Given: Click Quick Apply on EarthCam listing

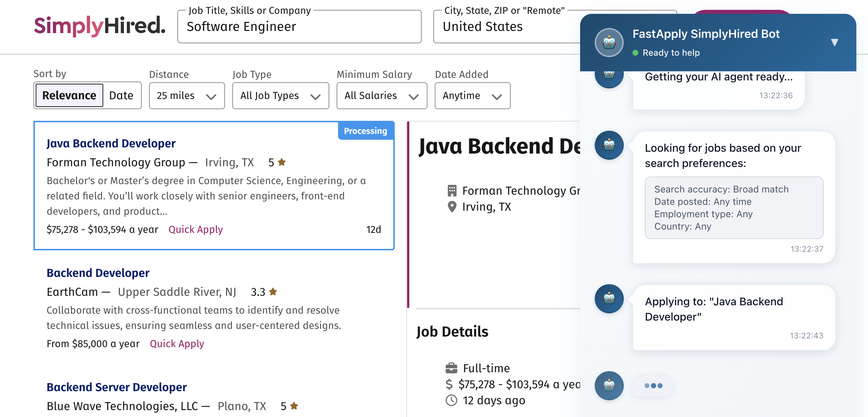Looking at the screenshot, I should click(x=177, y=343).
